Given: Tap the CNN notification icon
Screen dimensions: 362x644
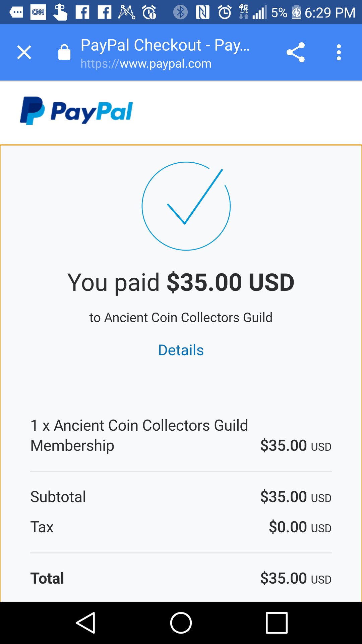Looking at the screenshot, I should (38, 12).
